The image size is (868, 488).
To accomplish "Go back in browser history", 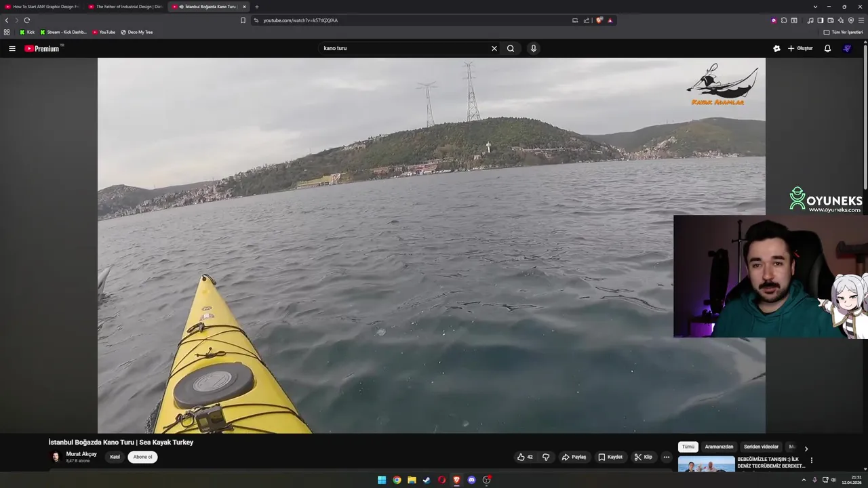I will (7, 20).
